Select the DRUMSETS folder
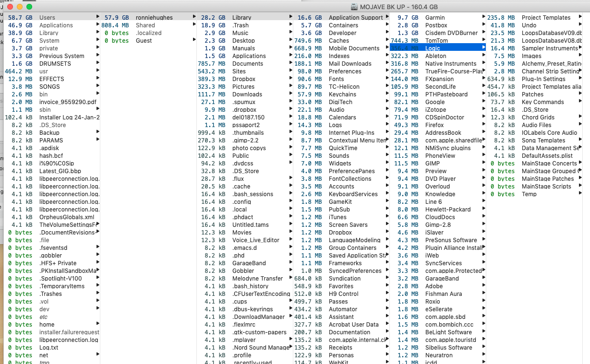This screenshot has height=364, width=590. (52, 64)
